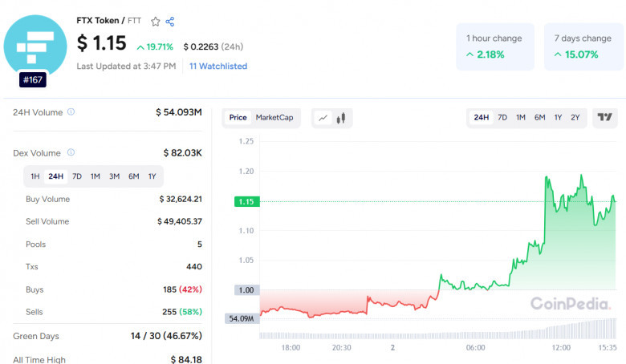Click the 7 days change card
The height and width of the screenshot is (364, 626).
[583, 47]
